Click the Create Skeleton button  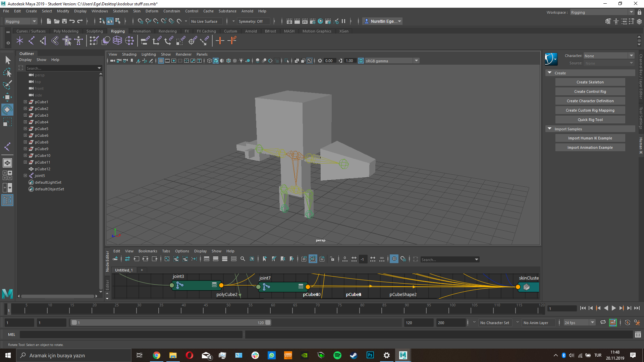click(x=590, y=82)
